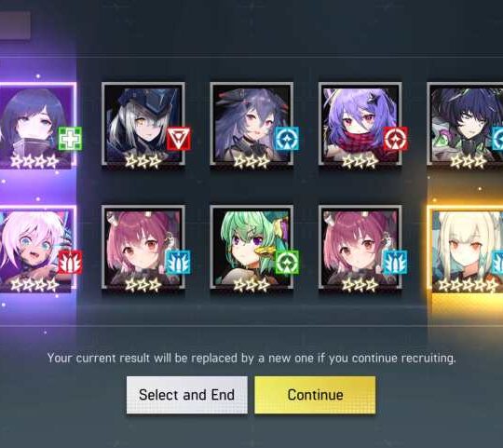
Task: Click the red wings class icon
Action: tap(70, 263)
